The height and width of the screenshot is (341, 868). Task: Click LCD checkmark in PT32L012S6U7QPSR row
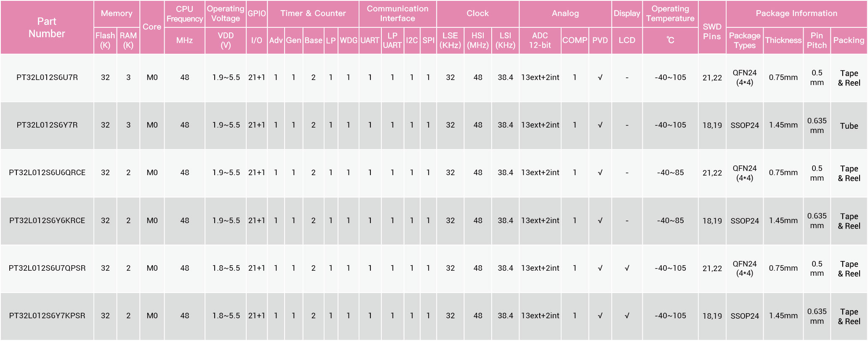[x=627, y=268]
